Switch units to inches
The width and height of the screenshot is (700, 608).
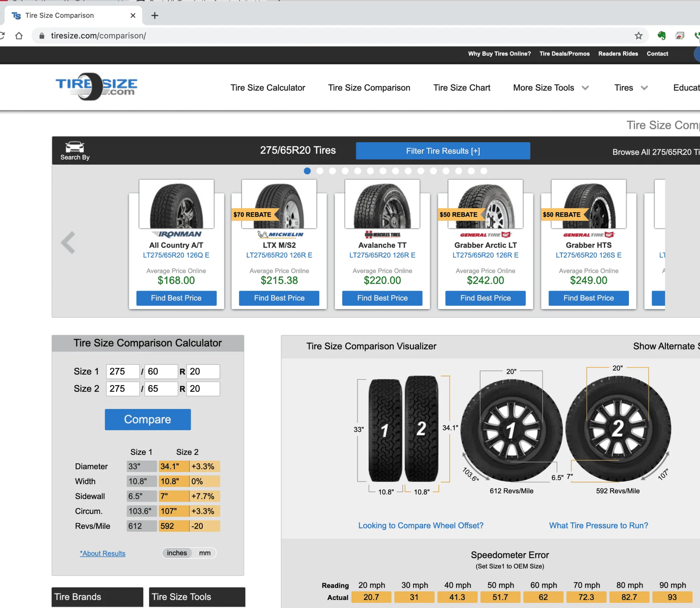(177, 553)
